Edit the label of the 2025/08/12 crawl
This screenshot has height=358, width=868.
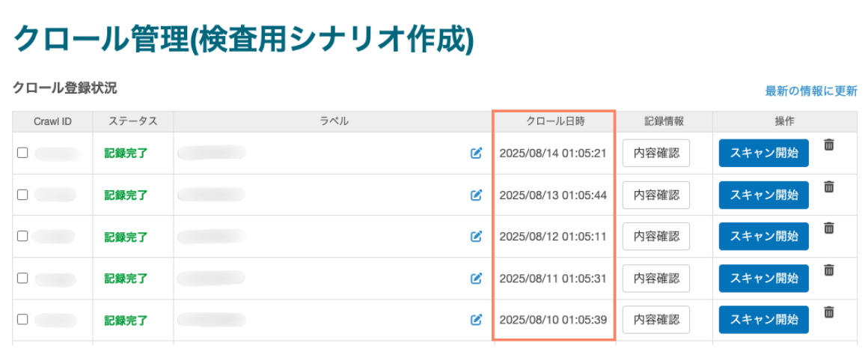pos(476,237)
